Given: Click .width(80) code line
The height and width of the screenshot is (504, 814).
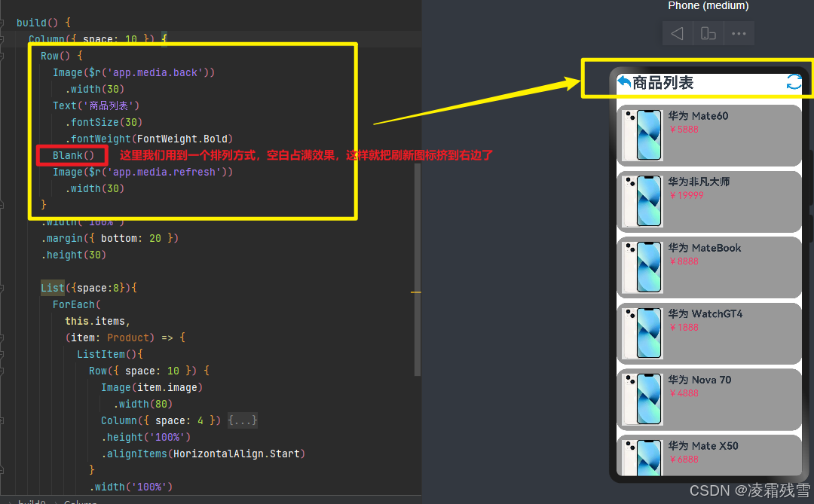Looking at the screenshot, I should pyautogui.click(x=142, y=404).
